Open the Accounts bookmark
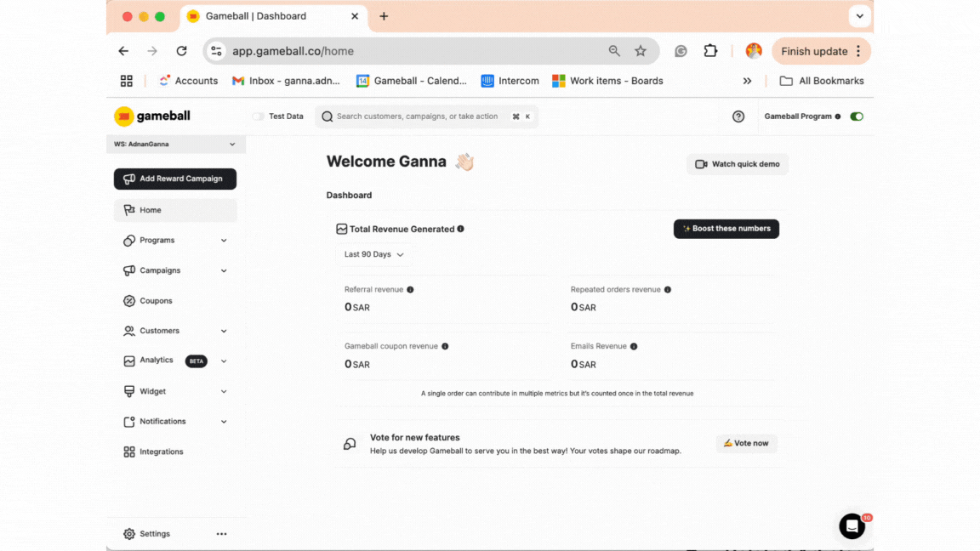Screen dimensions: 980x551 click(188, 81)
